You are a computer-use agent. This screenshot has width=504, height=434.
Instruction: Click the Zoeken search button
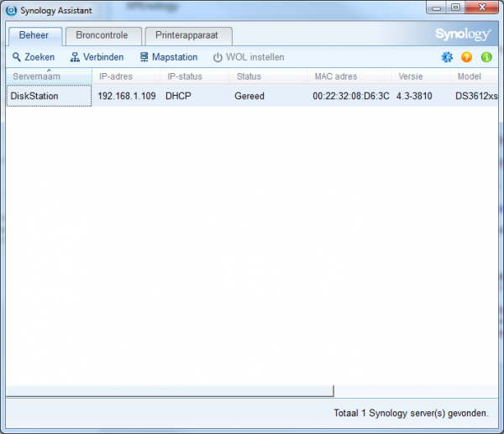(34, 57)
